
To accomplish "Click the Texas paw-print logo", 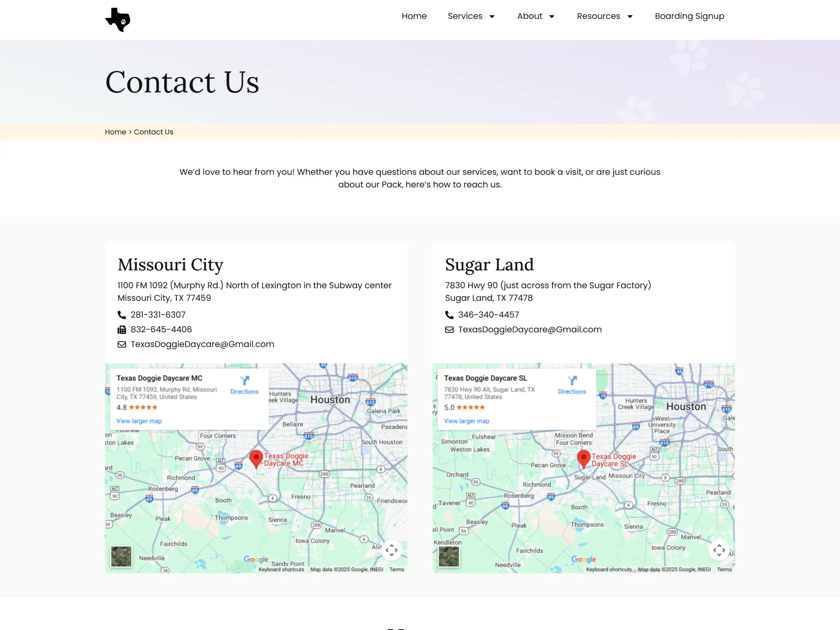I will pyautogui.click(x=118, y=20).
